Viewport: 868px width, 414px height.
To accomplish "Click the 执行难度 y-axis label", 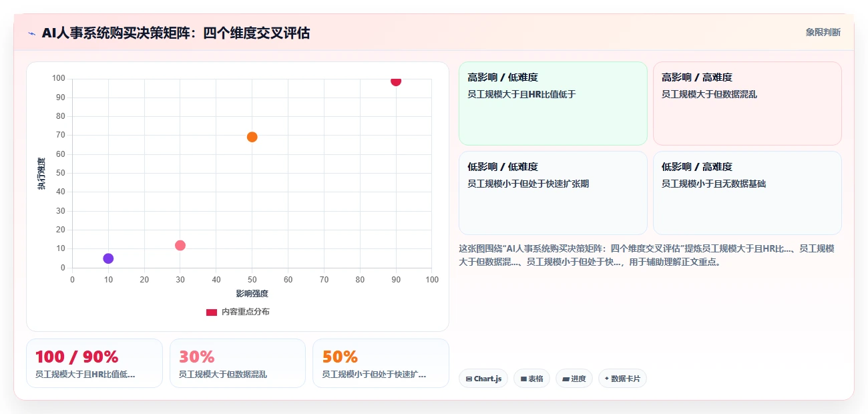I will point(41,174).
